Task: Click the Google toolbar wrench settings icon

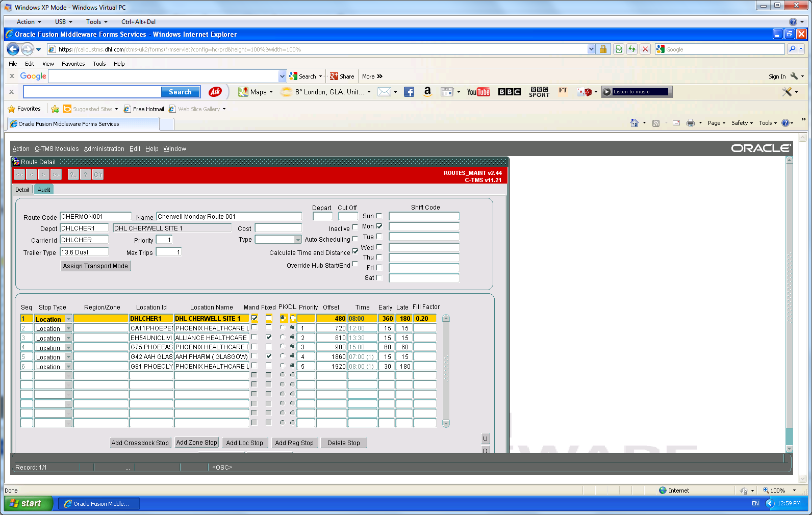Action: click(794, 76)
